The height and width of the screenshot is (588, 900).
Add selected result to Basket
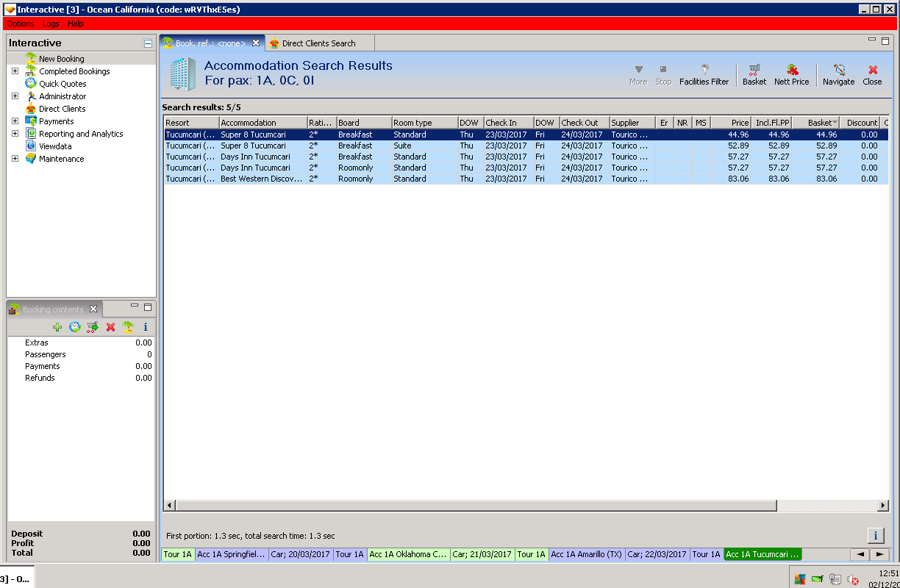coord(754,73)
